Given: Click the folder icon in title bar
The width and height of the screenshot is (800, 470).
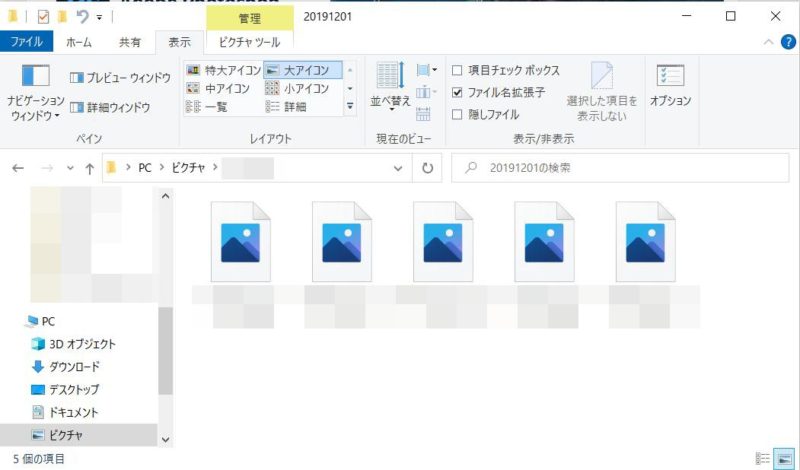Looking at the screenshot, I should pyautogui.click(x=13, y=16).
